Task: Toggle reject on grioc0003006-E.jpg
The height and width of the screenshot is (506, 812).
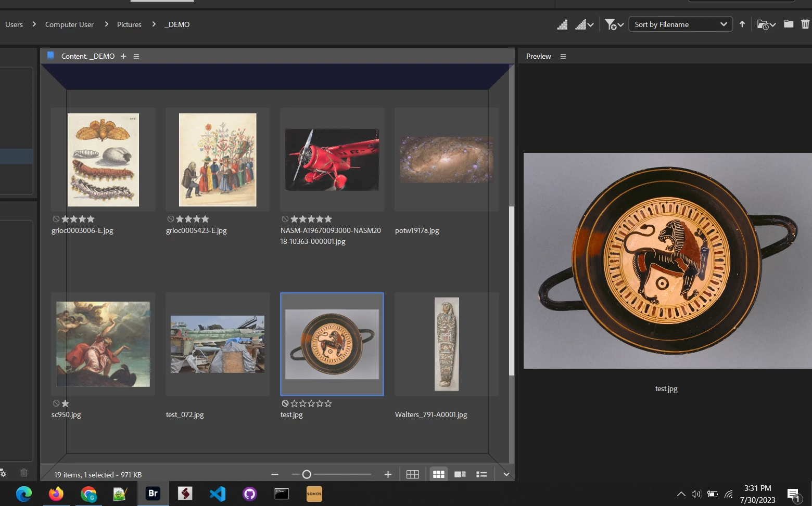Action: [56, 219]
